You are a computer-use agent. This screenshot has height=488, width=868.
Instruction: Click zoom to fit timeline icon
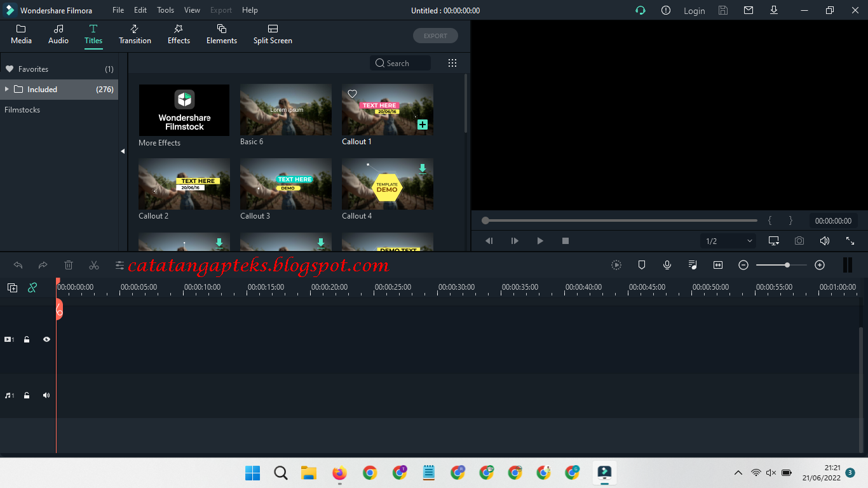[718, 265]
